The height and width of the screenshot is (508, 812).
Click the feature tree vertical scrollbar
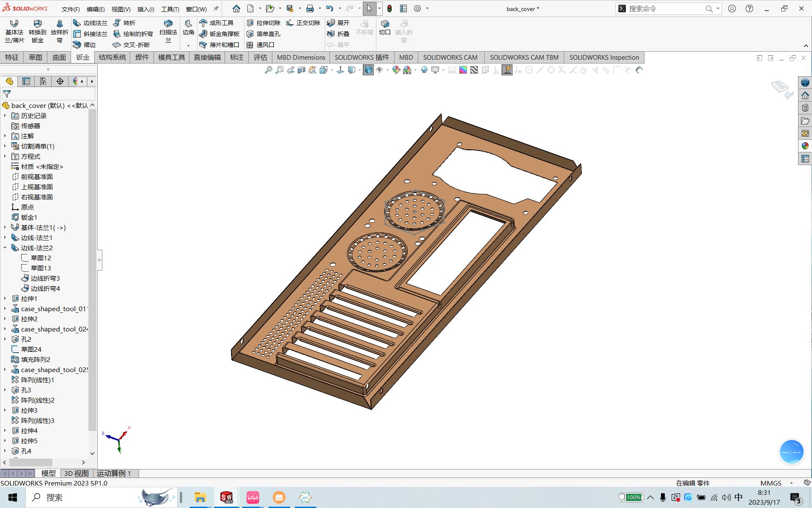point(92,270)
